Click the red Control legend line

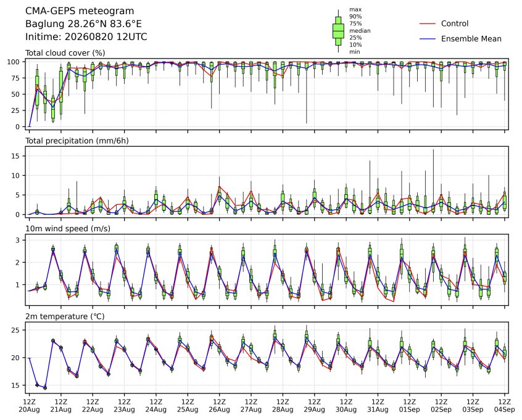pyautogui.click(x=428, y=23)
